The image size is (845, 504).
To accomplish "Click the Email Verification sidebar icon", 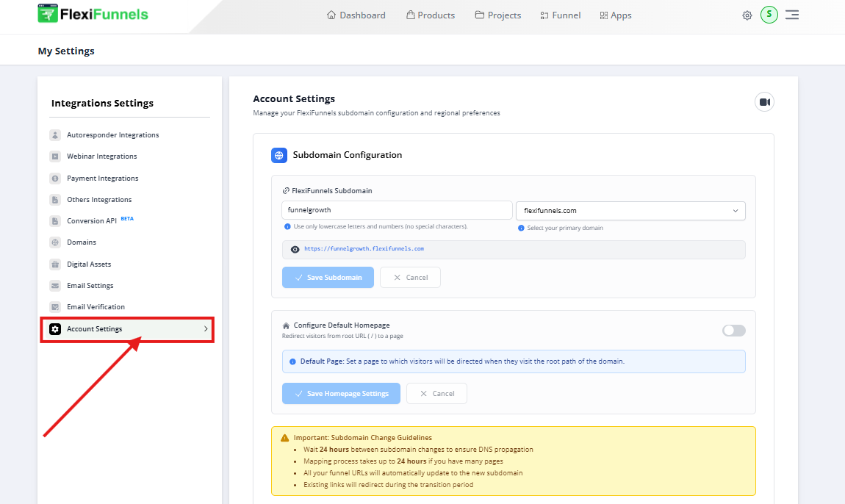I will coord(55,307).
